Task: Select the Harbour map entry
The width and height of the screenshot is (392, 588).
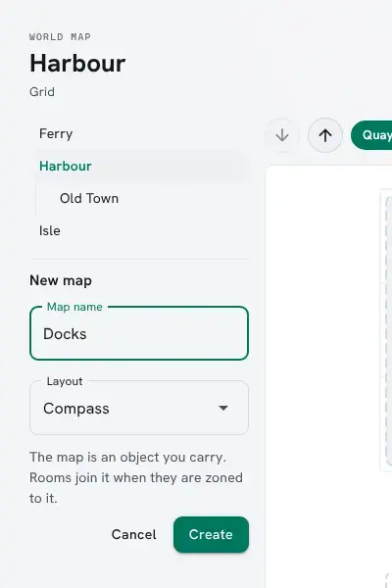Action: (141, 166)
